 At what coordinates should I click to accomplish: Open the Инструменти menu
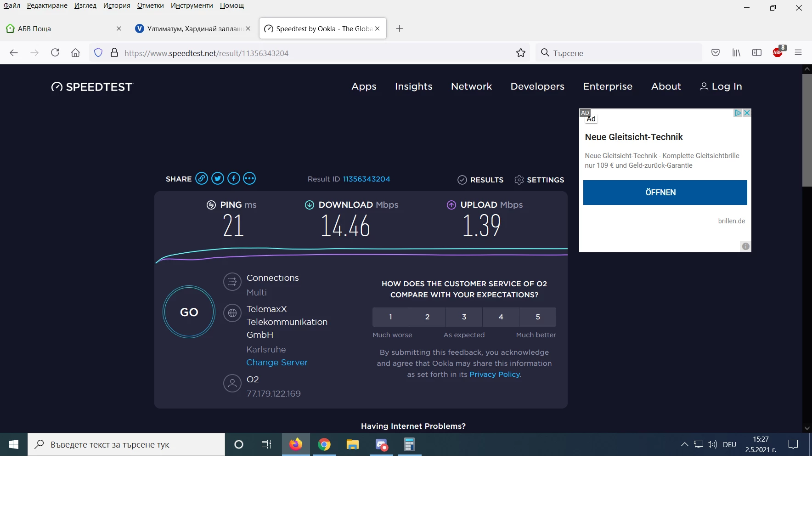click(x=192, y=6)
